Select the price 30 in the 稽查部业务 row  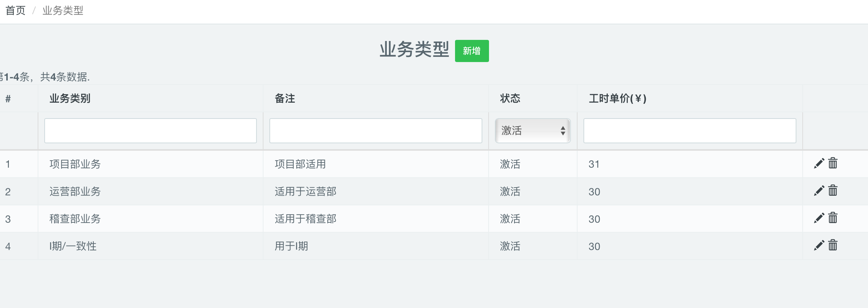[594, 219]
